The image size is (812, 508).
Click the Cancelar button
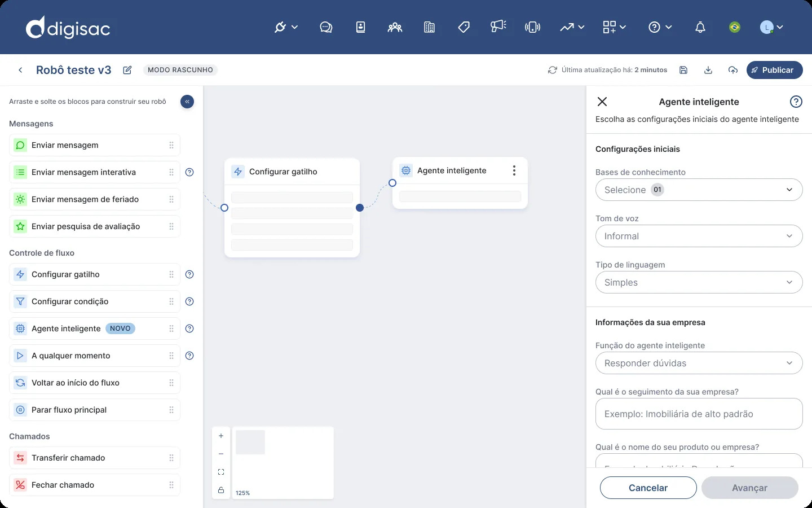click(x=648, y=488)
